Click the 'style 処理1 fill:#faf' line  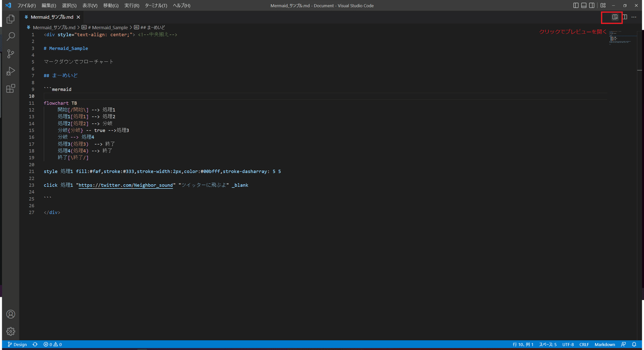point(163,171)
